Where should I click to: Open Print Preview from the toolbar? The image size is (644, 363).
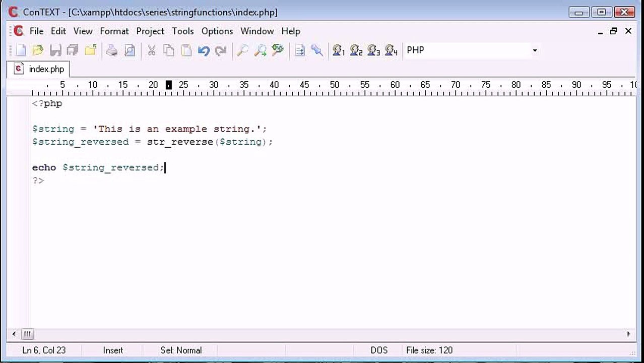pyautogui.click(x=130, y=50)
